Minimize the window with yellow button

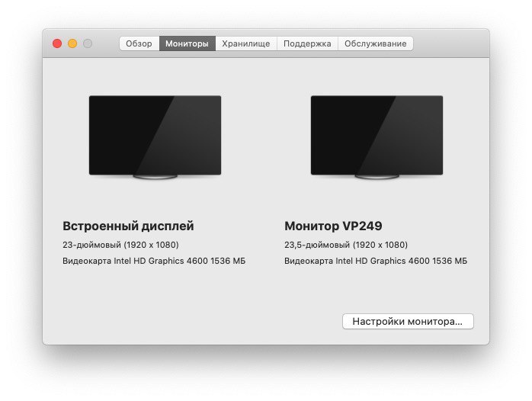72,43
